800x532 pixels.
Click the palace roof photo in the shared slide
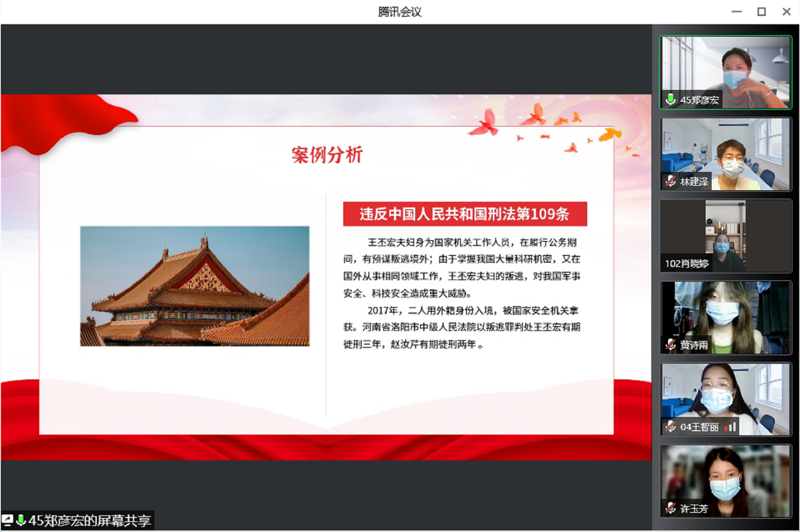194,286
